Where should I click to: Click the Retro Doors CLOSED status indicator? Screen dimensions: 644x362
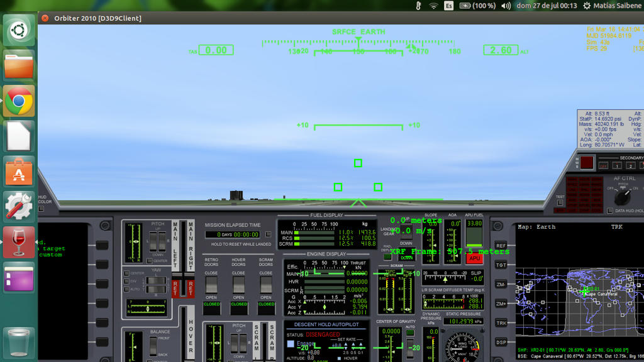point(211,308)
